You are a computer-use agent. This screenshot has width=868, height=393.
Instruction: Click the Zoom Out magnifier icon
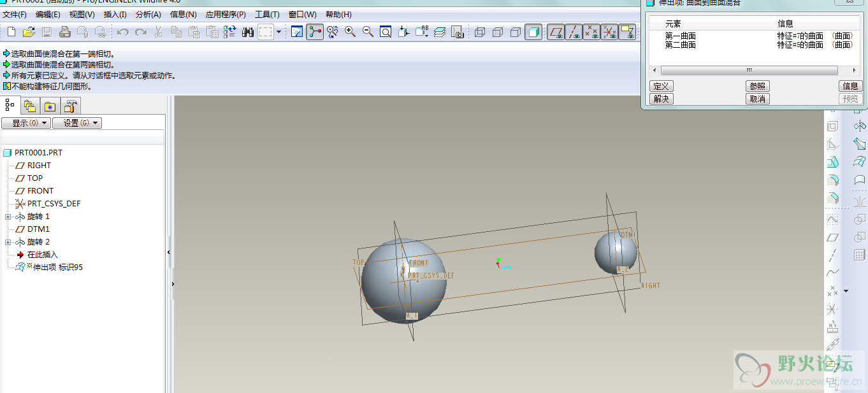[x=368, y=32]
